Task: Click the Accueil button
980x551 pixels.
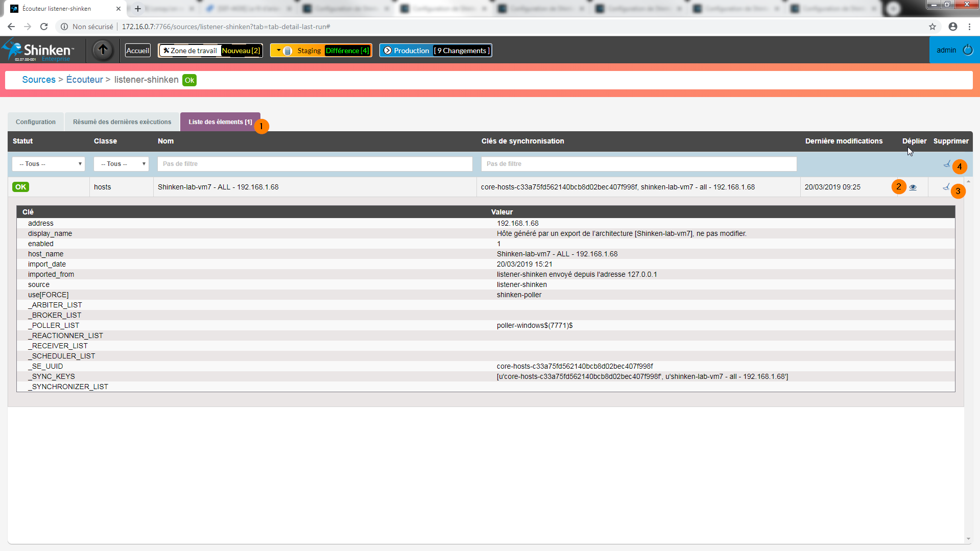Action: pos(138,51)
